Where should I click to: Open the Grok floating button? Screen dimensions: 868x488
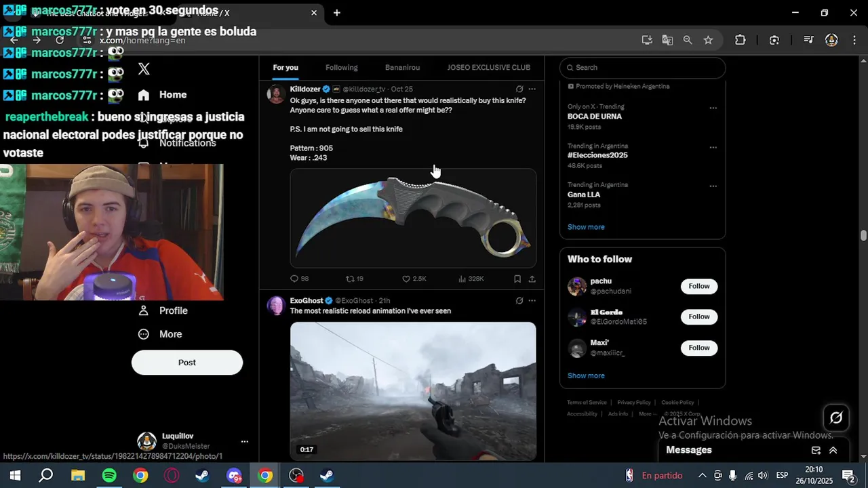coord(836,418)
